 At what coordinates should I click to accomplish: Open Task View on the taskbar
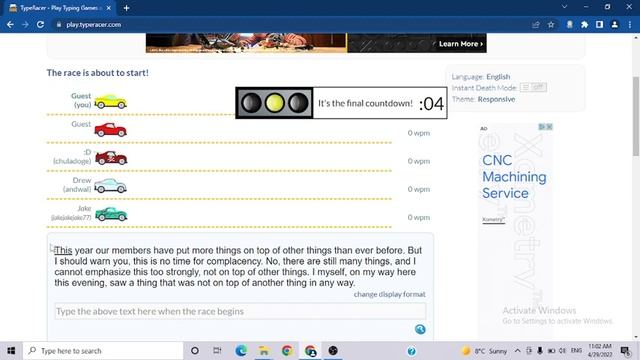coord(217,351)
